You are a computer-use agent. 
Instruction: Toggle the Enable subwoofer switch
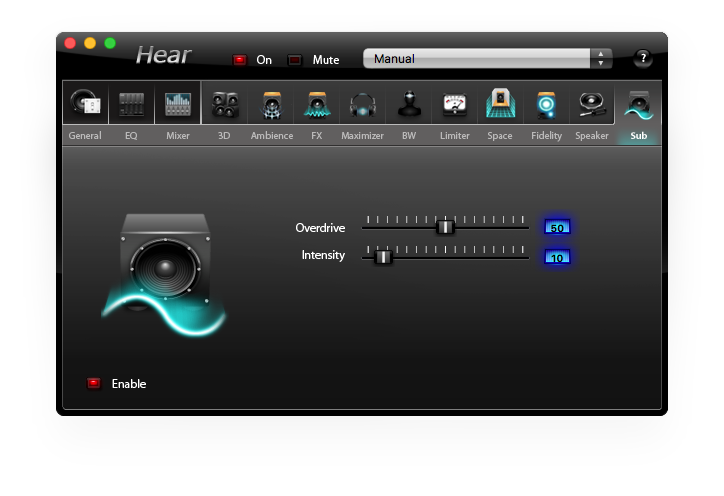95,383
